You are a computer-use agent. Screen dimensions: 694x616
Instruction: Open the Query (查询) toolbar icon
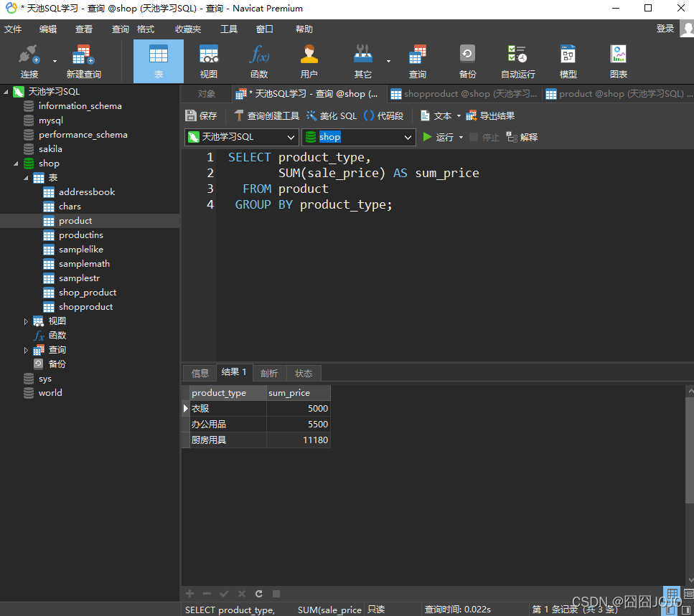pos(418,61)
